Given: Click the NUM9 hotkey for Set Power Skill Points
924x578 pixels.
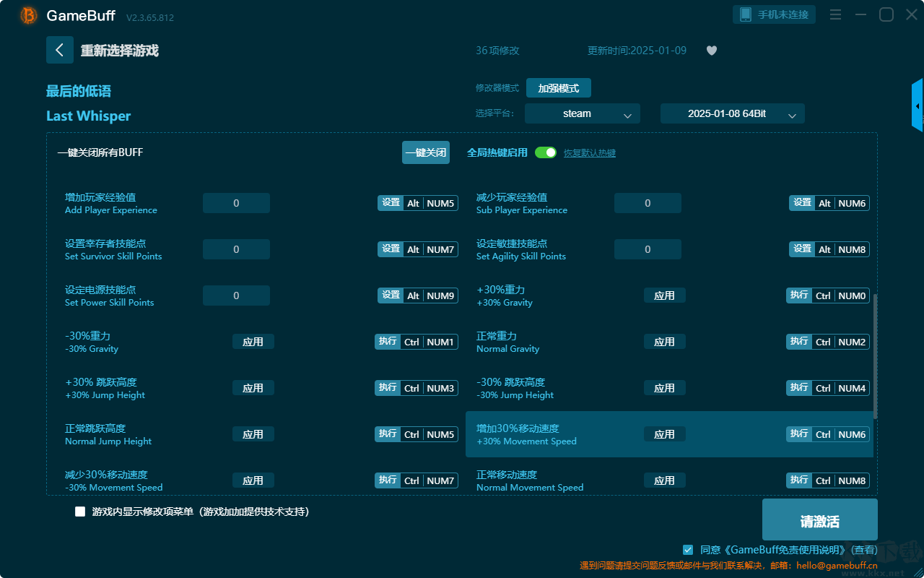Looking at the screenshot, I should click(x=440, y=296).
